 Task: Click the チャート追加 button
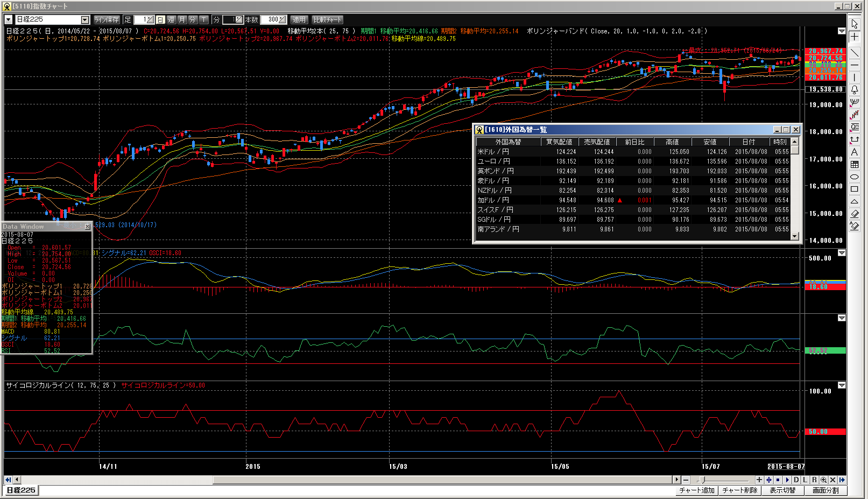pyautogui.click(x=697, y=490)
